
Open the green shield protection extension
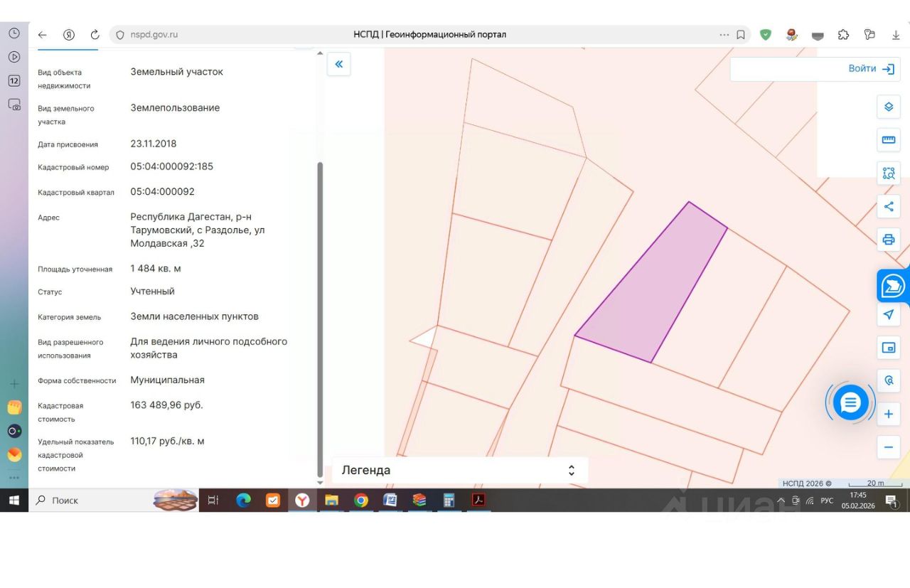[x=766, y=35]
